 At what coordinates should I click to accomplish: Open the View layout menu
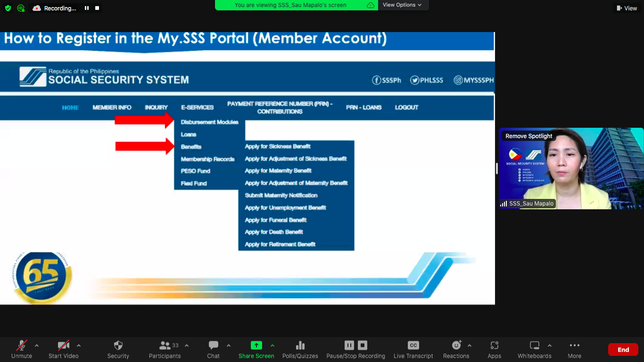coord(627,8)
